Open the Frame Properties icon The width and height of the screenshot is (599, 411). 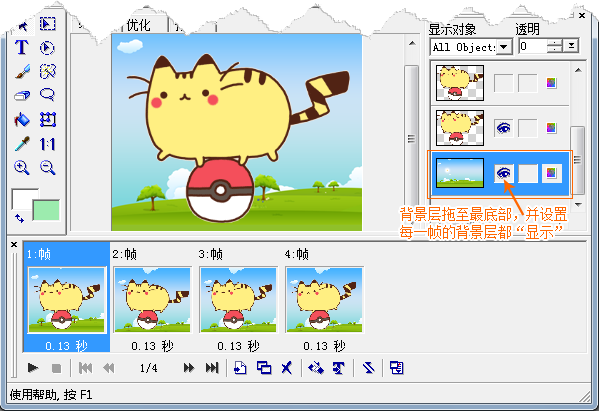click(x=397, y=368)
